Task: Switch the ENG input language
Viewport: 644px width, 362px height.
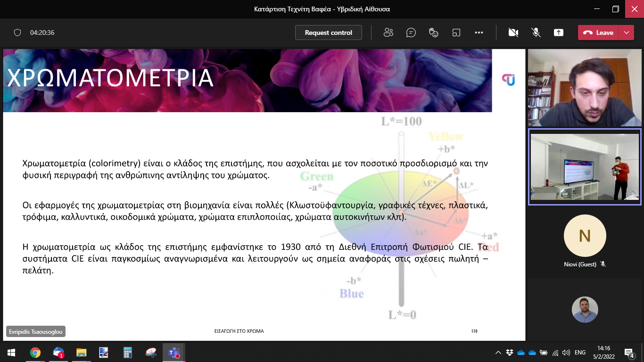Action: pos(580,353)
